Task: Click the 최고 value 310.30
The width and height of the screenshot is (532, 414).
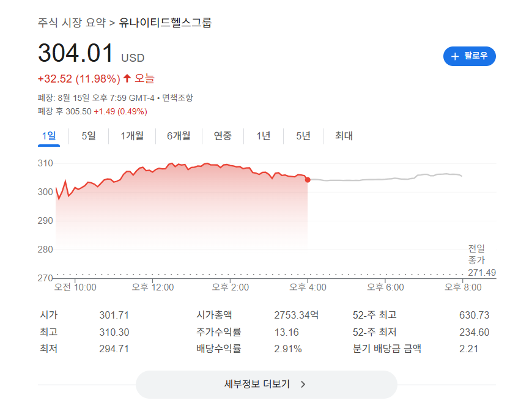Action: click(114, 332)
